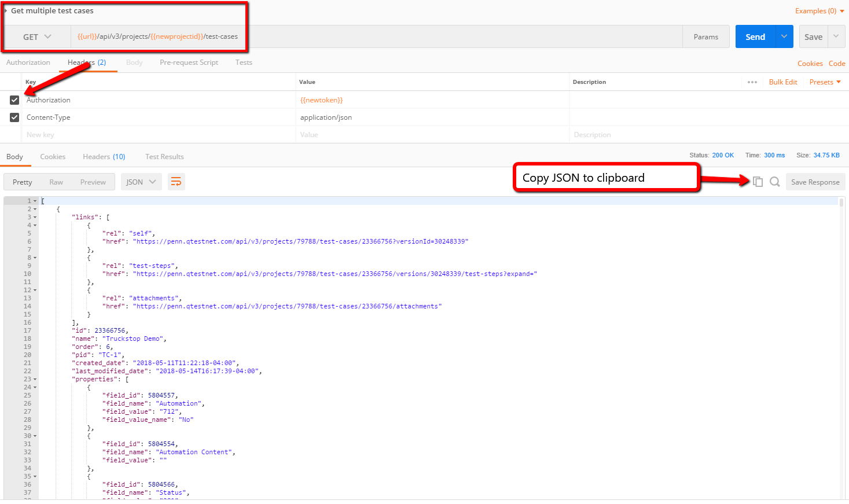Open the Send button dropdown arrow
This screenshot has height=504, width=849.
coord(784,36)
